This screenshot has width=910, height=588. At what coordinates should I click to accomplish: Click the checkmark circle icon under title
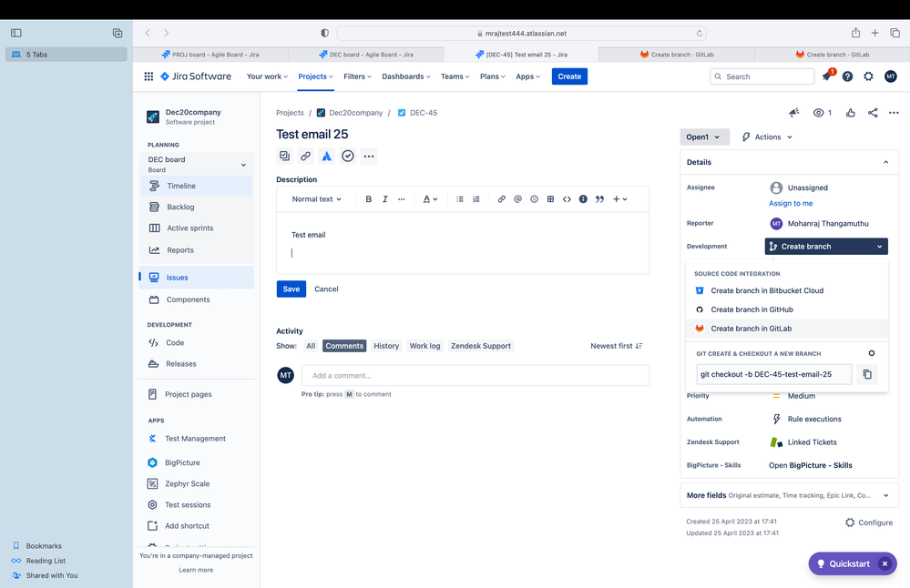(348, 156)
